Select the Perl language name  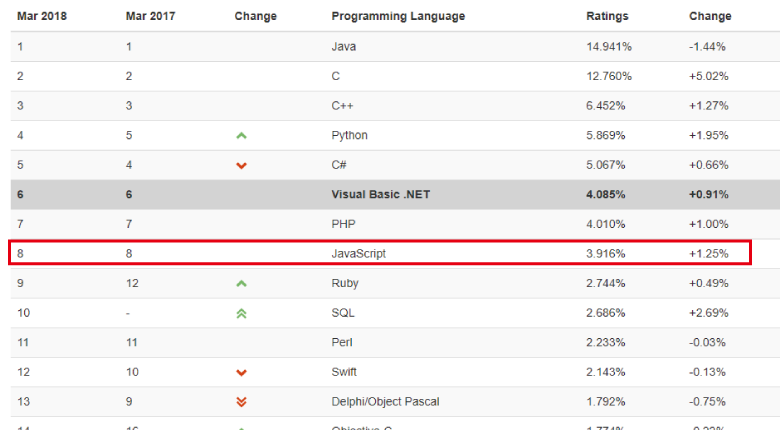tap(342, 342)
